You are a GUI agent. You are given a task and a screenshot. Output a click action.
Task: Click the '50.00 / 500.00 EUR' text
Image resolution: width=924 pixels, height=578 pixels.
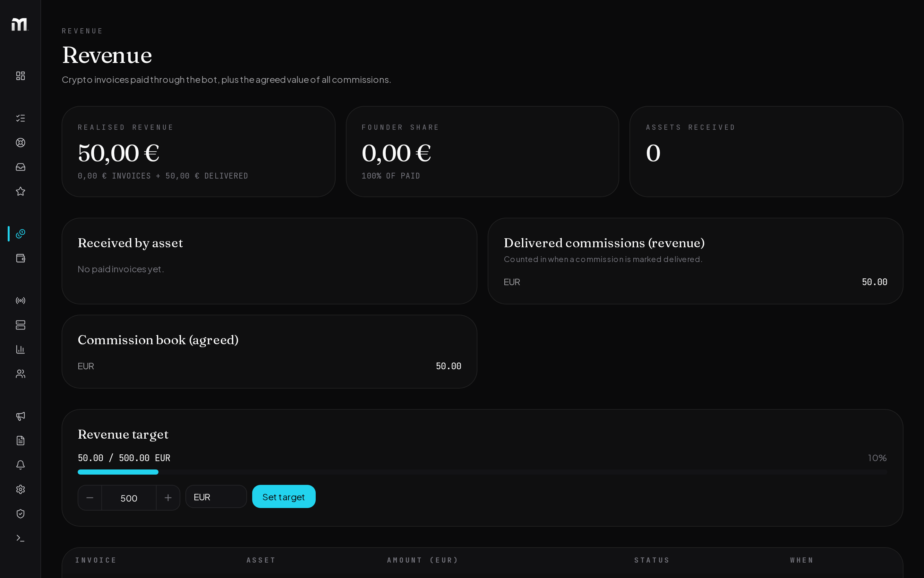tap(124, 458)
